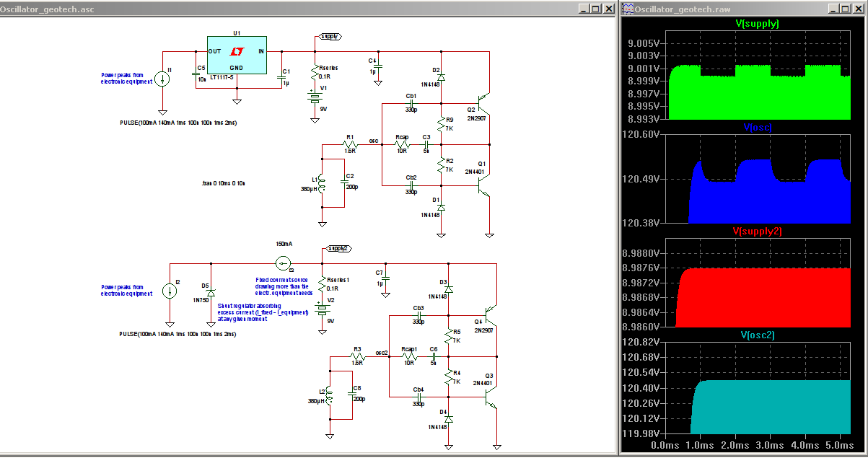Screen dimensions: 868x458
Task: Select the V(osc2) trace label
Action: pyautogui.click(x=757, y=335)
